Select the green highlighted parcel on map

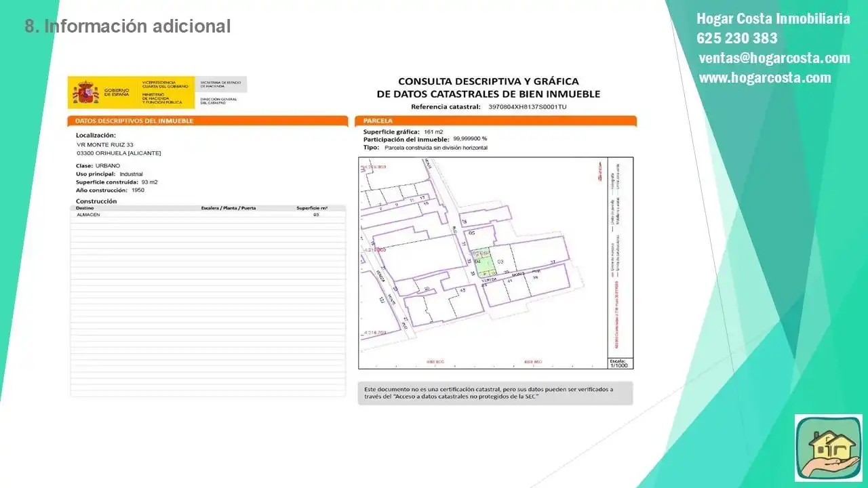(x=484, y=262)
